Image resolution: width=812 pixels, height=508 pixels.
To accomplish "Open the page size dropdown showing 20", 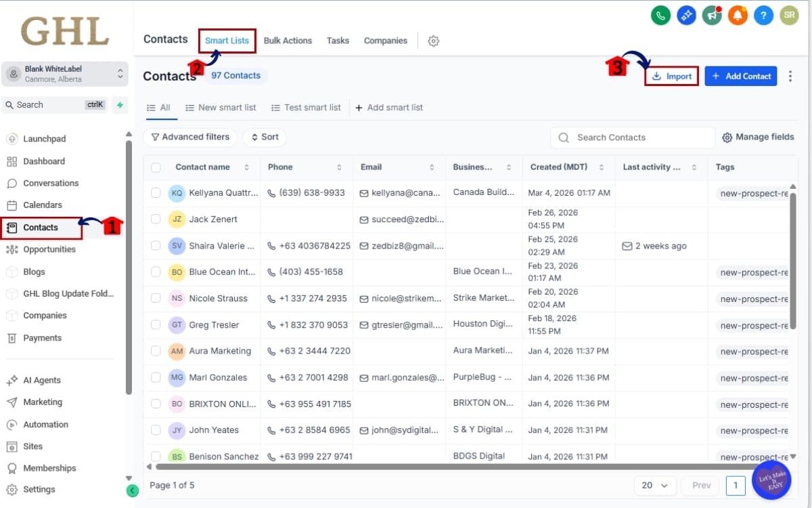I will point(654,485).
